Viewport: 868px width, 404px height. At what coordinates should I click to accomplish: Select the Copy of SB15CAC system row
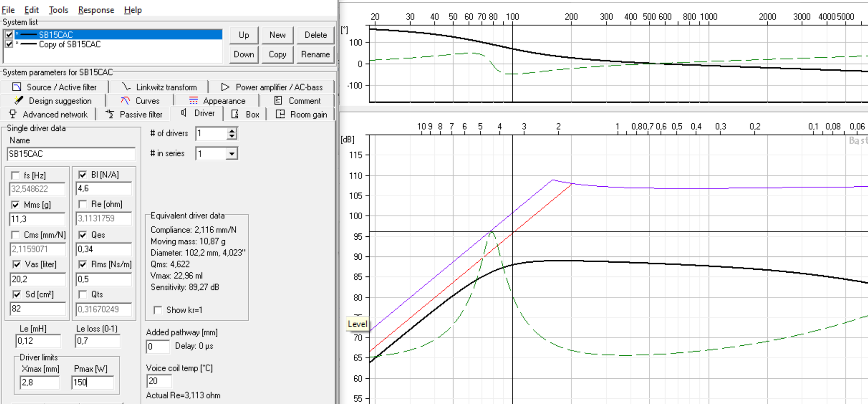pyautogui.click(x=113, y=44)
